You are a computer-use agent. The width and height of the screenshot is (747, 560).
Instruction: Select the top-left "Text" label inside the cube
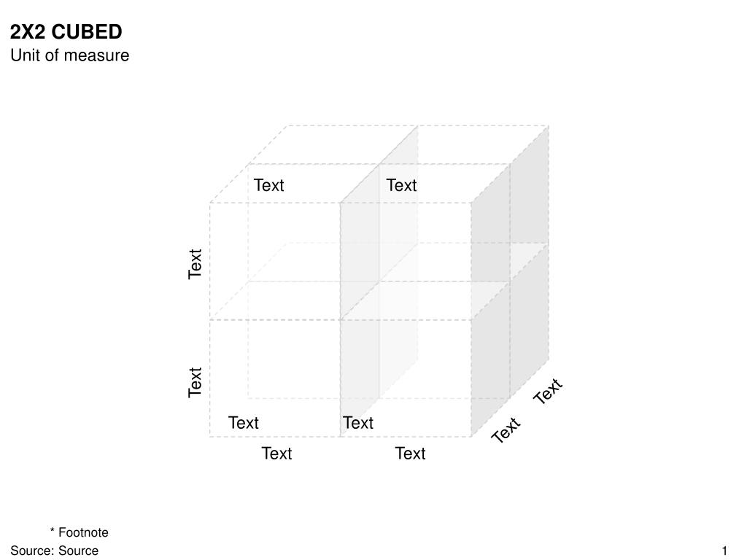click(x=268, y=185)
